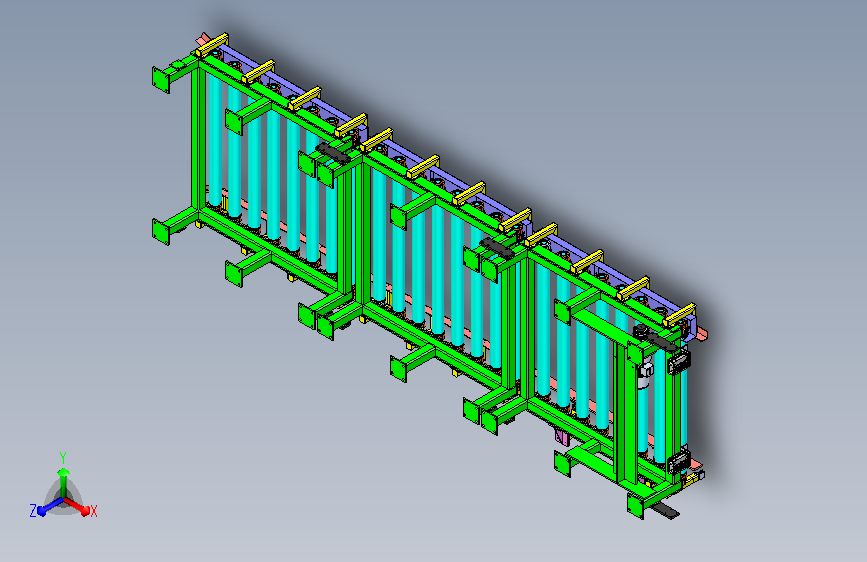Click the red X axis arrow of triad
Viewport: 867px width, 562px height.
coord(77,506)
